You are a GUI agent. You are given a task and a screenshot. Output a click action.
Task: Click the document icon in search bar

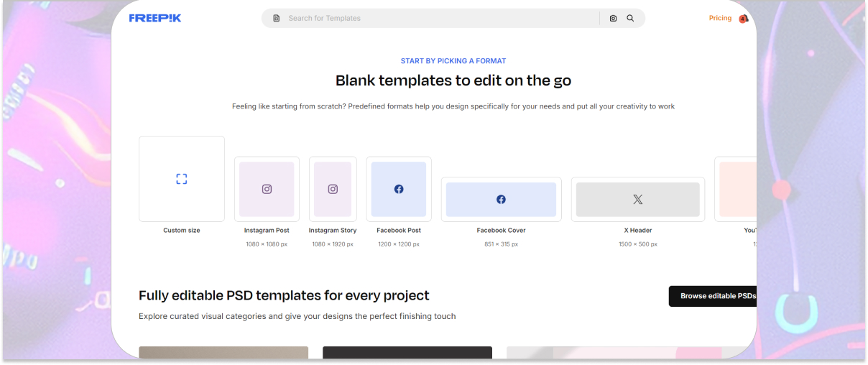pyautogui.click(x=277, y=19)
